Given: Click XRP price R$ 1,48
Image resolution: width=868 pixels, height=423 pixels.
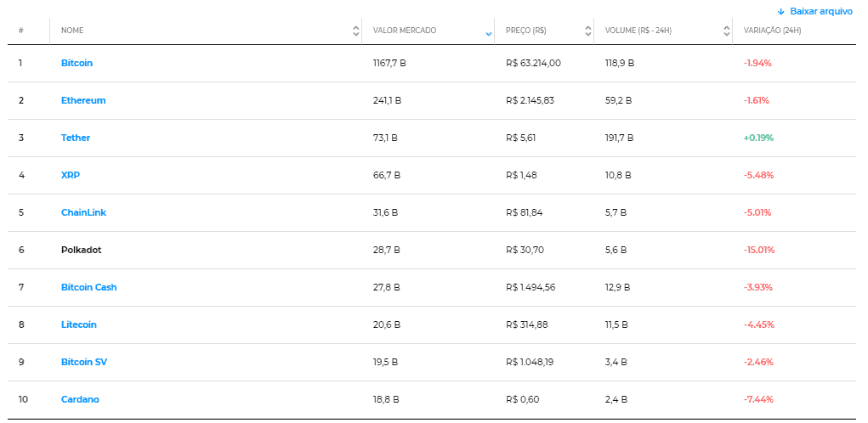Looking at the screenshot, I should 521,175.
